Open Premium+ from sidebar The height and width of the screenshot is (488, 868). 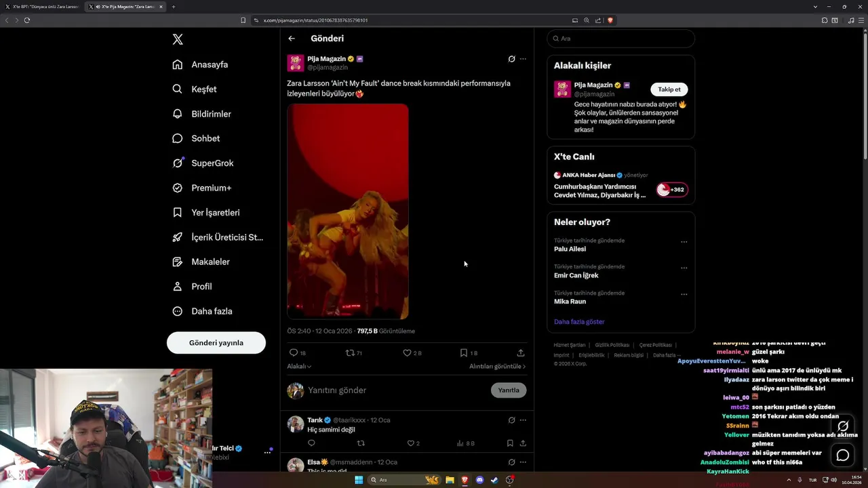(x=202, y=188)
